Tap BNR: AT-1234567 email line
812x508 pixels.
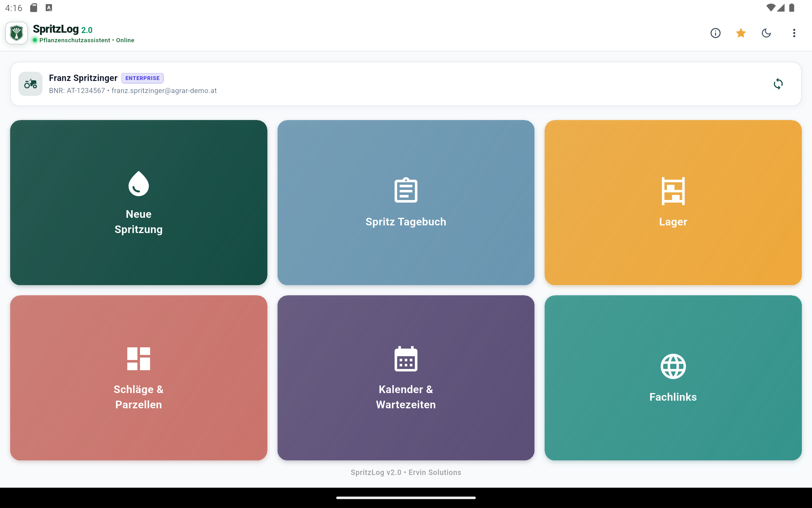click(133, 91)
